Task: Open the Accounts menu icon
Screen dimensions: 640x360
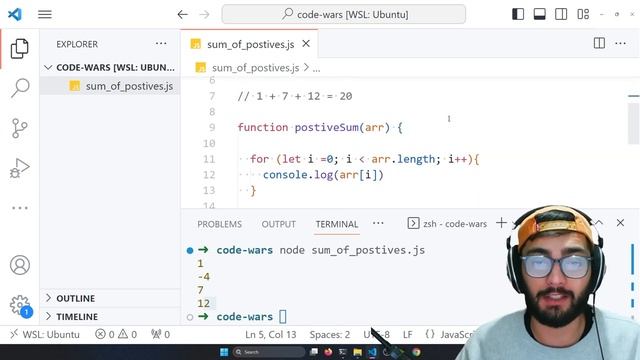Action: tap(20, 265)
